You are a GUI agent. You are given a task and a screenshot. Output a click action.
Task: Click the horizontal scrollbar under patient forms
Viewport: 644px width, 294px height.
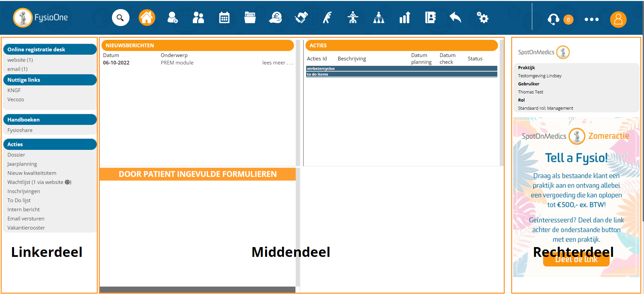pyautogui.click(x=198, y=290)
